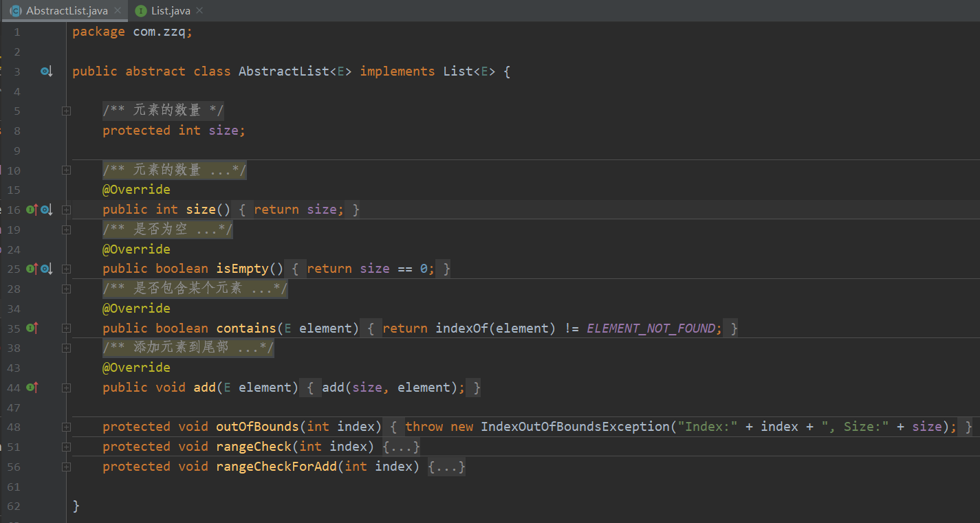Click line number 62 in the gutter
The height and width of the screenshot is (523, 980).
pyautogui.click(x=14, y=507)
